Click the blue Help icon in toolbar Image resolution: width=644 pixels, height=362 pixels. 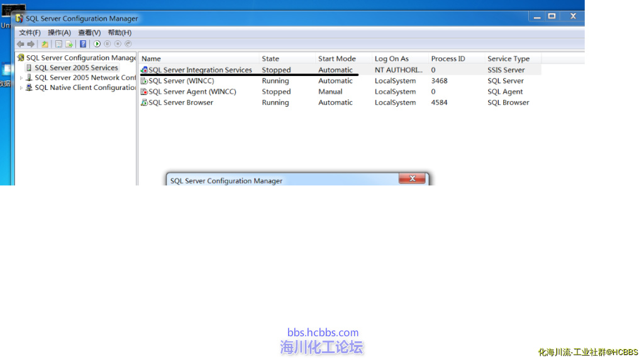pyautogui.click(x=83, y=44)
